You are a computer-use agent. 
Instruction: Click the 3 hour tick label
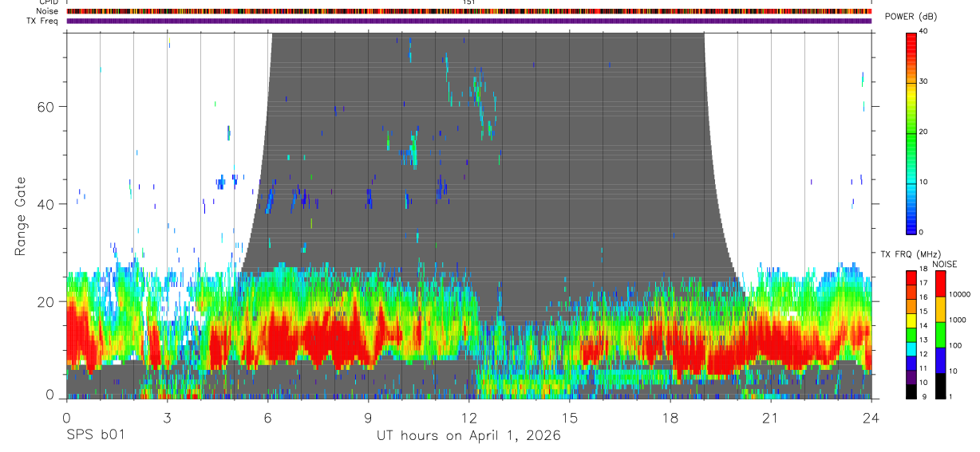point(168,417)
